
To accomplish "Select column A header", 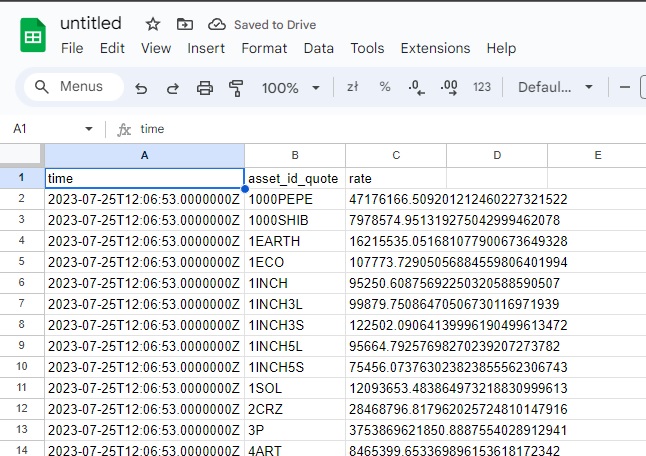I will click(144, 155).
